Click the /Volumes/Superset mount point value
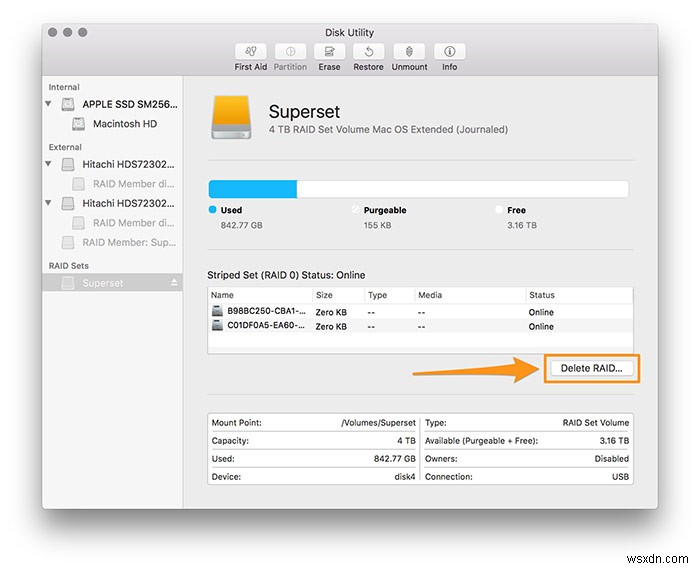Image resolution: width=700 pixels, height=569 pixels. 378,423
